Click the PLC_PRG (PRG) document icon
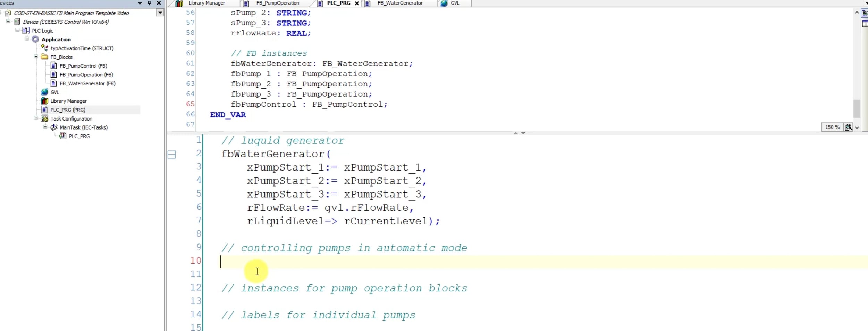Viewport: 868px width, 331px height. (x=44, y=110)
